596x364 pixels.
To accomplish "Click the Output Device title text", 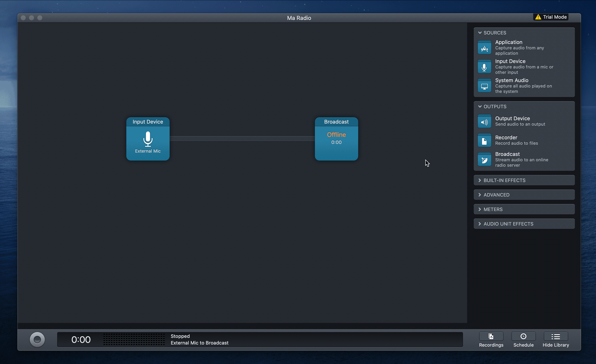I will [512, 119].
